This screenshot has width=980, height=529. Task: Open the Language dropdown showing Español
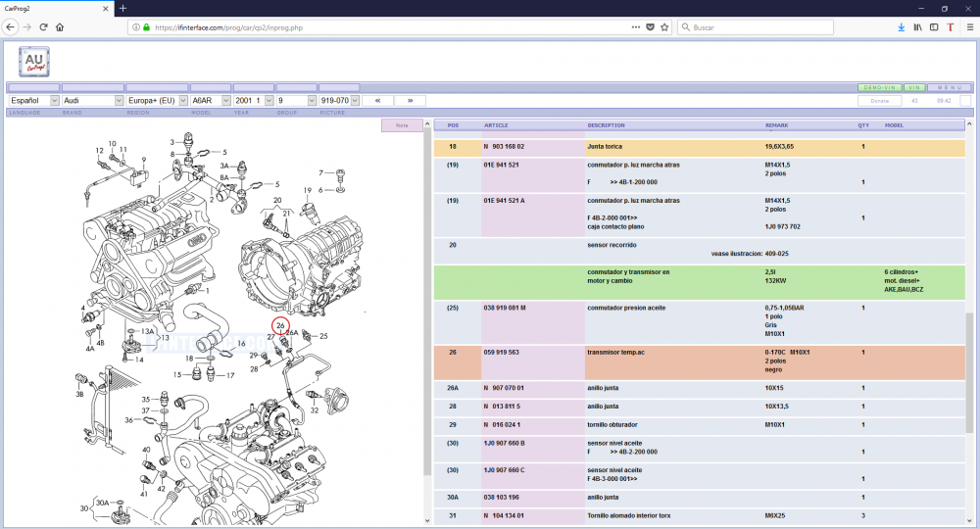[33, 101]
